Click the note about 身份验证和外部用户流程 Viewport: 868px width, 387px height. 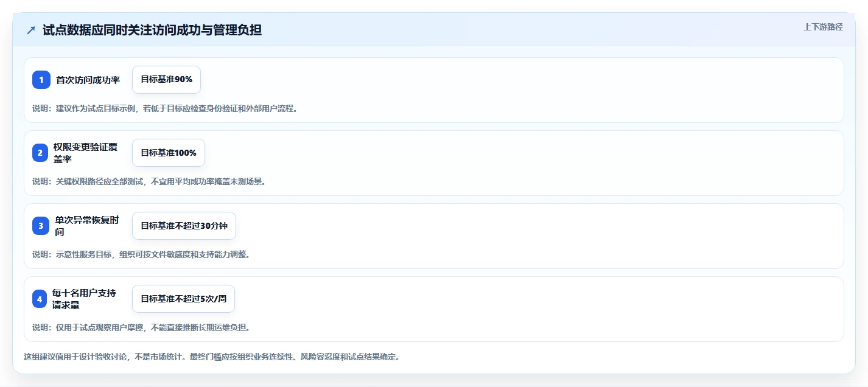click(x=165, y=108)
